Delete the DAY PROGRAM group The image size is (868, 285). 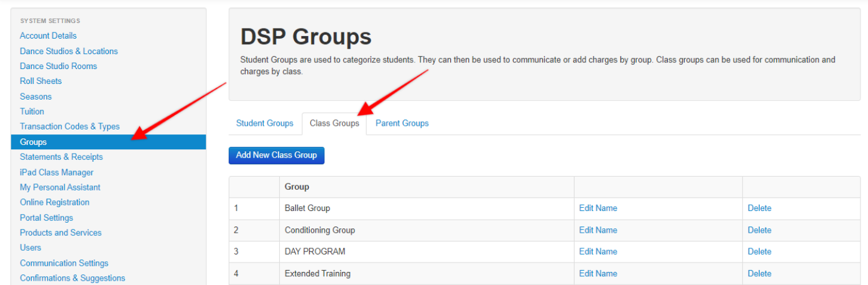coord(759,251)
